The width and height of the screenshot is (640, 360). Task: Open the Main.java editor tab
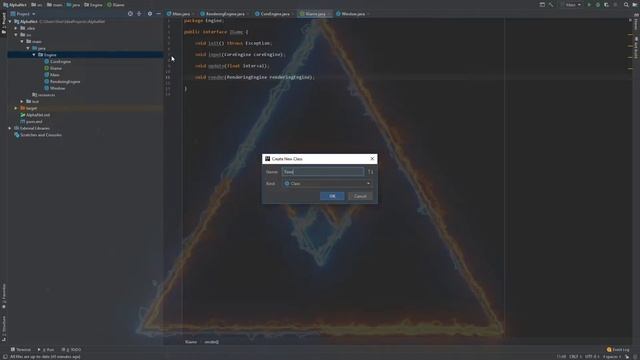(x=180, y=14)
